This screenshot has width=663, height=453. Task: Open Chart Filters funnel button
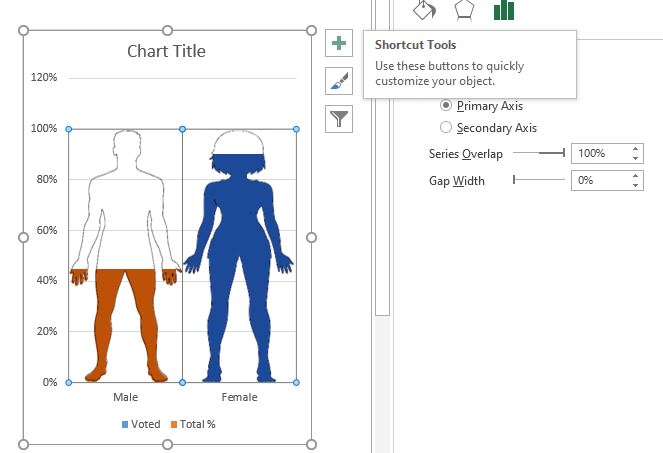point(339,119)
